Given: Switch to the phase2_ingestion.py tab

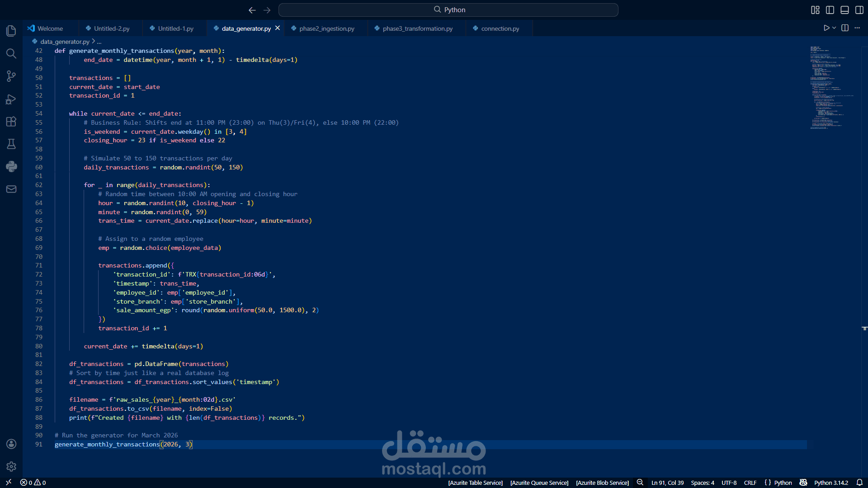Looking at the screenshot, I should [326, 28].
